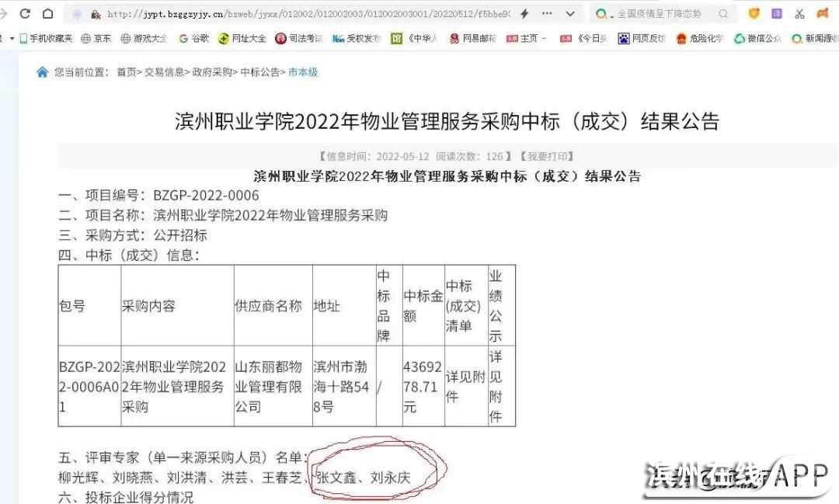Viewport: 839px width, 504px height.
Task: Click the magnifier search icon
Action: coord(723,14)
